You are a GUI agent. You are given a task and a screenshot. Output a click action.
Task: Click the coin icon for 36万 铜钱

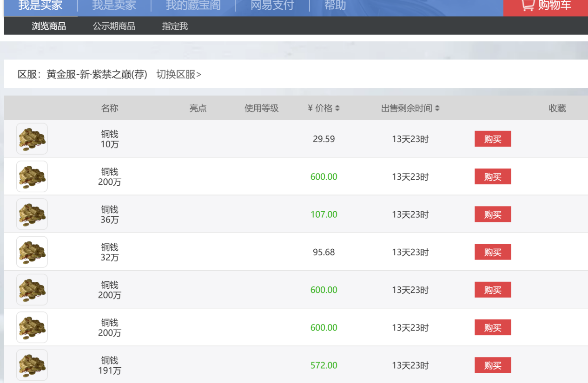click(32, 214)
